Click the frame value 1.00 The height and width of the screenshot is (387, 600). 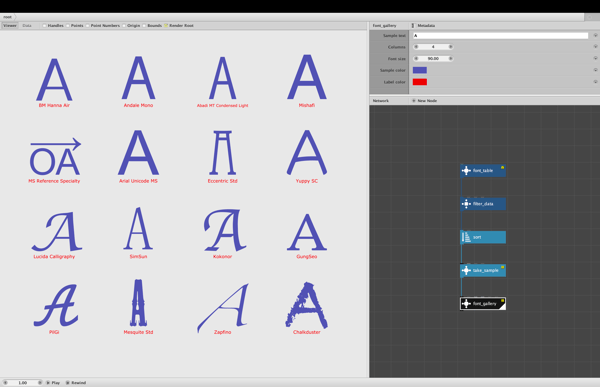point(23,383)
